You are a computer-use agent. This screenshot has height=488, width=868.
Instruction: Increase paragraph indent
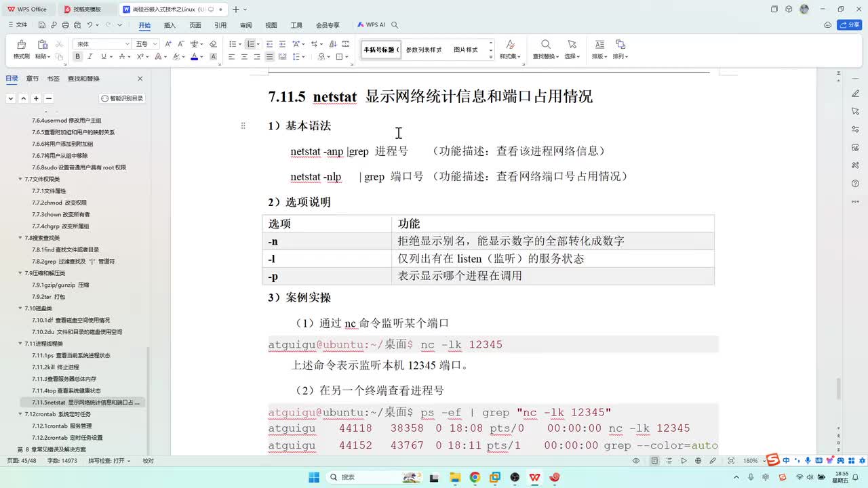point(281,44)
